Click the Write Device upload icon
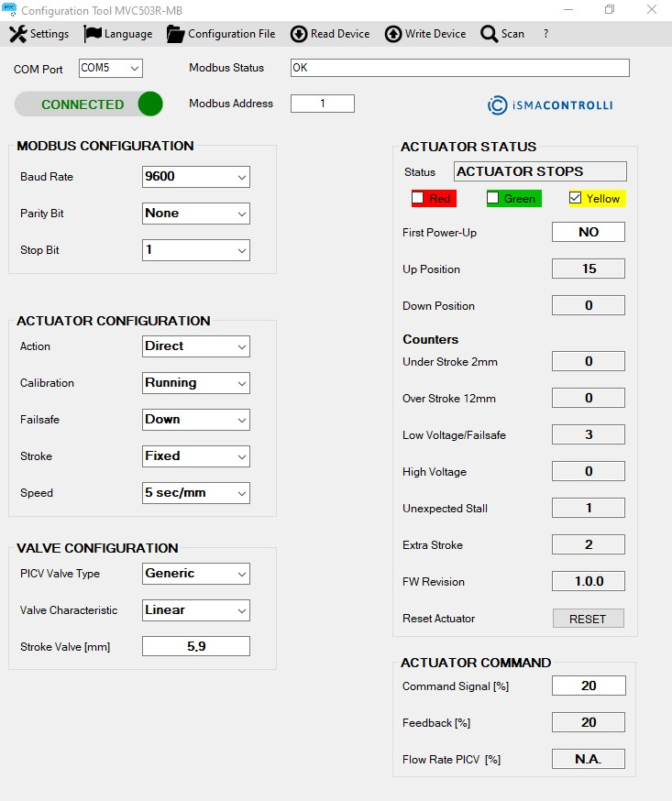 pos(392,34)
